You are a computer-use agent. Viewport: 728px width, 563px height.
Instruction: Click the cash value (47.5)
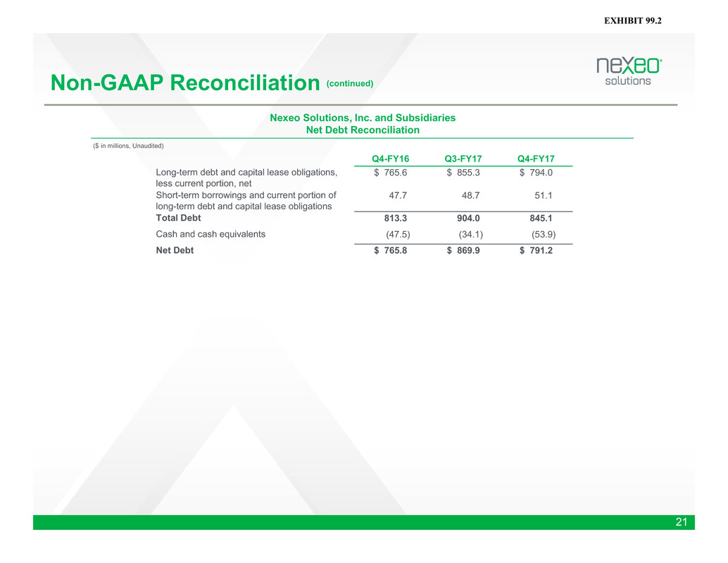[398, 235]
